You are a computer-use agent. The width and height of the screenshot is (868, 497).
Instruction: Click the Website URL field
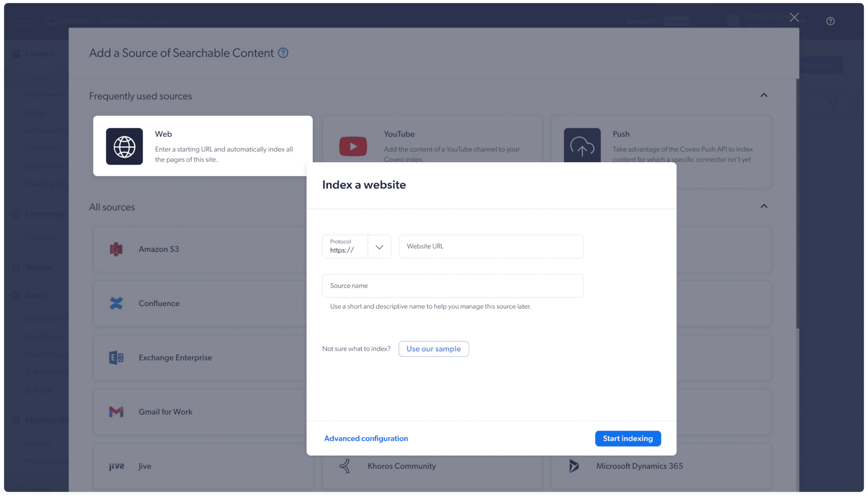(491, 246)
